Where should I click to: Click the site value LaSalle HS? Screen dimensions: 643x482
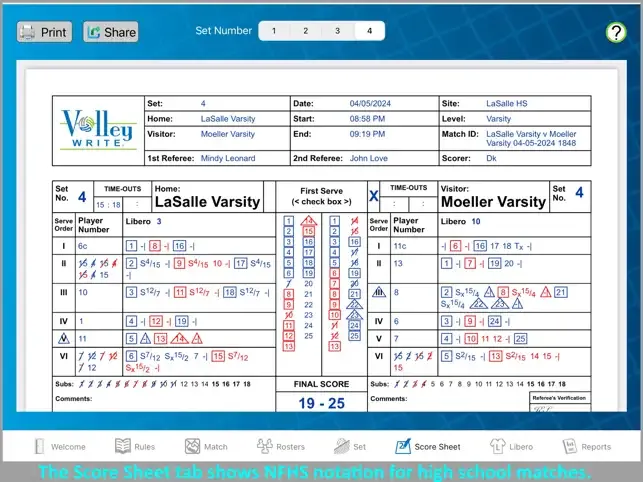pyautogui.click(x=506, y=104)
